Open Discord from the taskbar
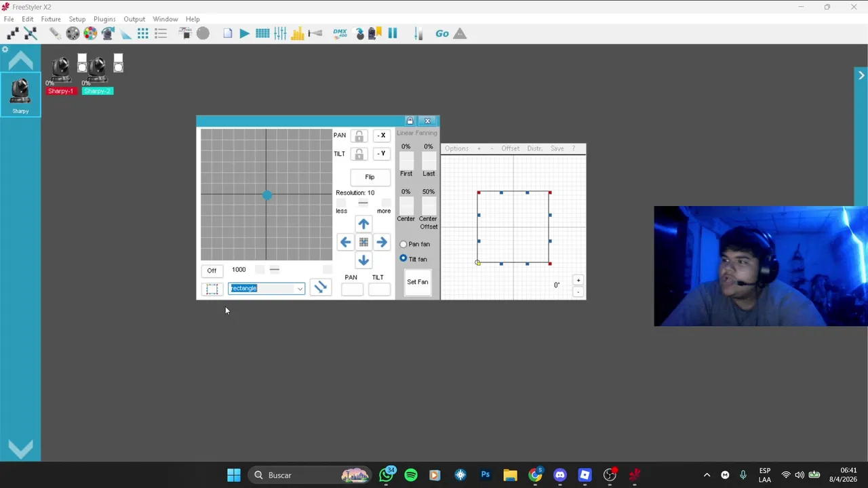Image resolution: width=868 pixels, height=488 pixels. click(x=560, y=475)
